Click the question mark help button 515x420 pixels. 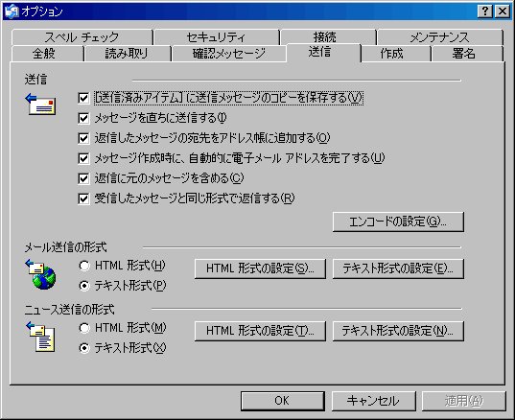pyautogui.click(x=485, y=12)
